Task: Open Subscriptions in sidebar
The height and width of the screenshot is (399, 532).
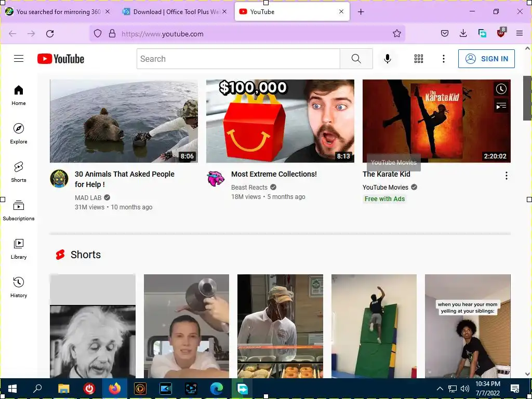Action: 19,210
